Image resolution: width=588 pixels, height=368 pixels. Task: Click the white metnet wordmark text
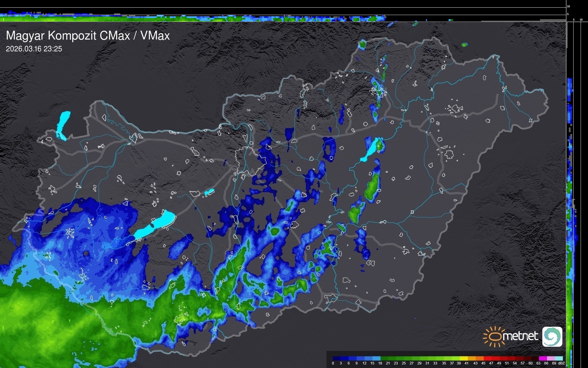pyautogui.click(x=521, y=336)
